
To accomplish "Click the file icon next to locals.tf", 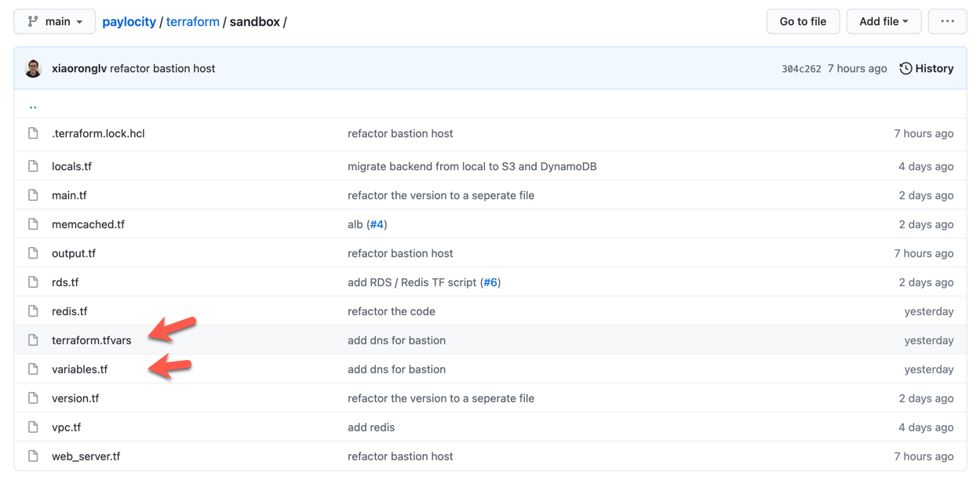I will pos(33,165).
